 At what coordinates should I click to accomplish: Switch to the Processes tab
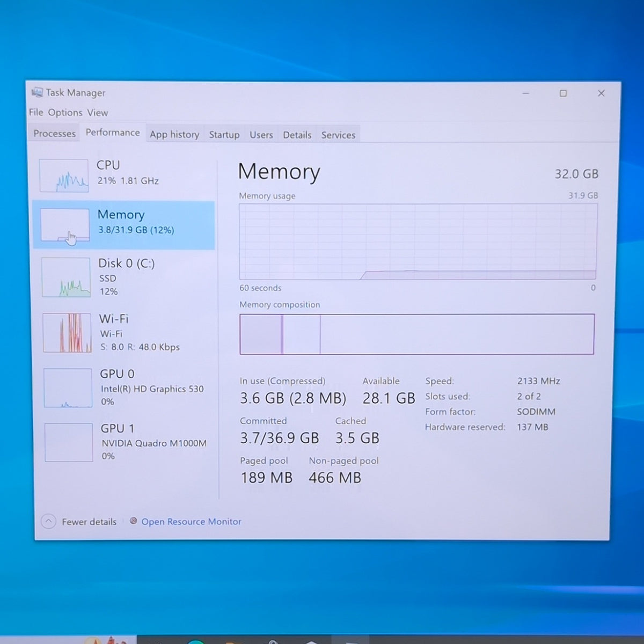point(55,134)
